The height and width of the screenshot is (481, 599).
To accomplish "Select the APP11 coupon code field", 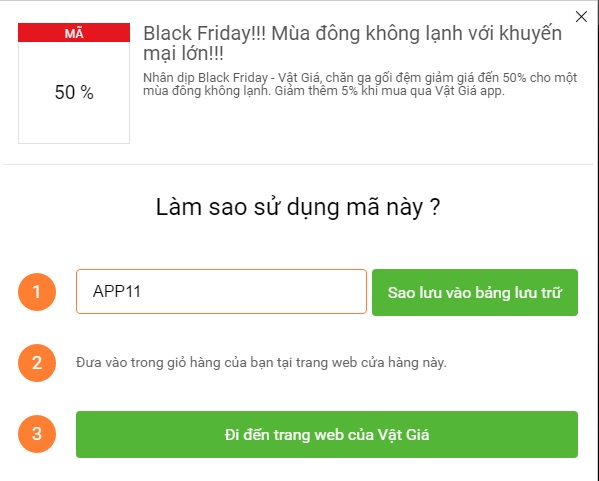I will tap(221, 292).
